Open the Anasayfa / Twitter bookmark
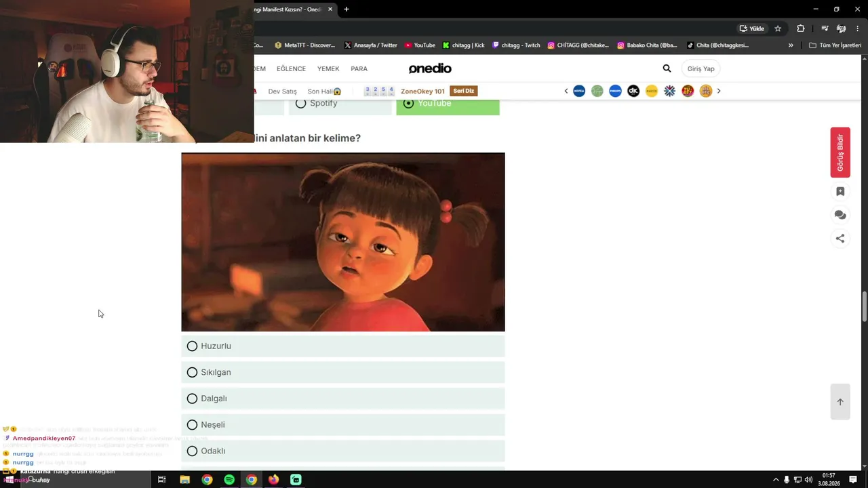 click(x=370, y=45)
